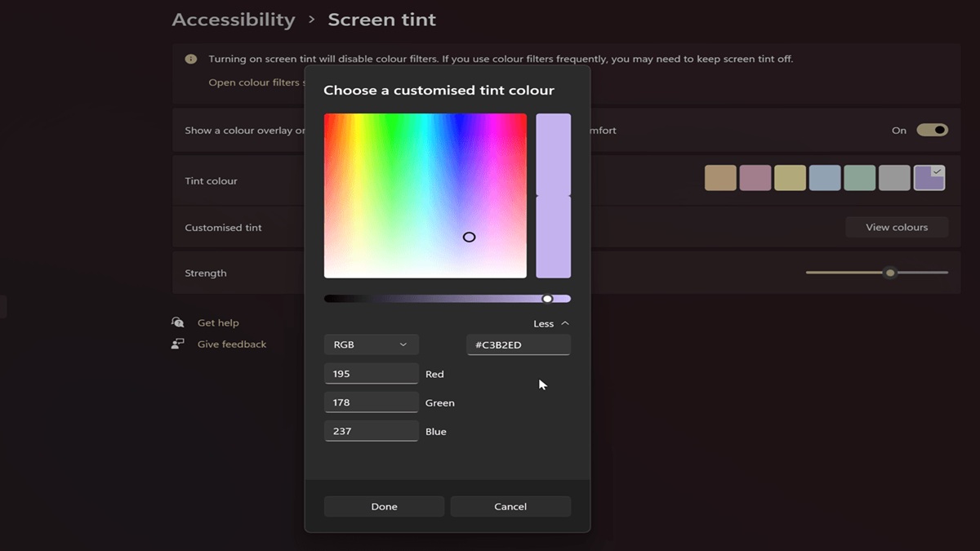Open the RGB colour model dropdown
This screenshot has height=551, width=980.
pos(371,344)
